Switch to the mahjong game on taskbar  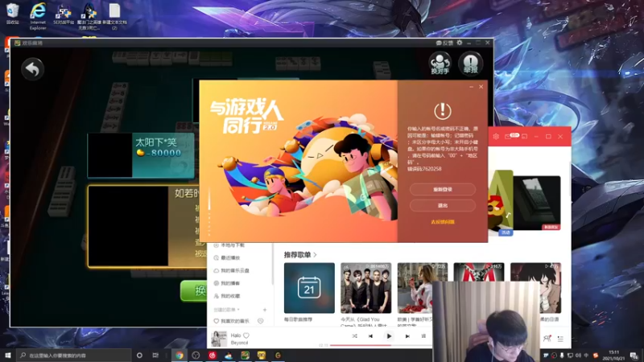pos(245,355)
